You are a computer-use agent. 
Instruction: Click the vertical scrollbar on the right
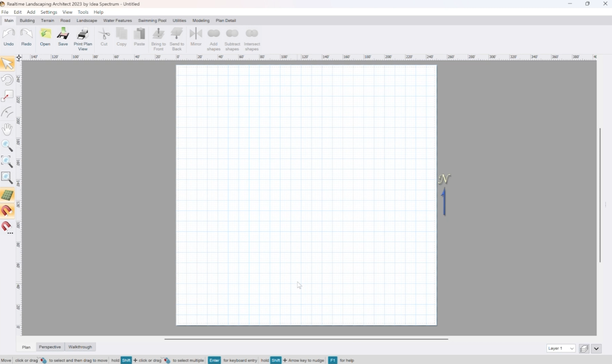pyautogui.click(x=600, y=195)
